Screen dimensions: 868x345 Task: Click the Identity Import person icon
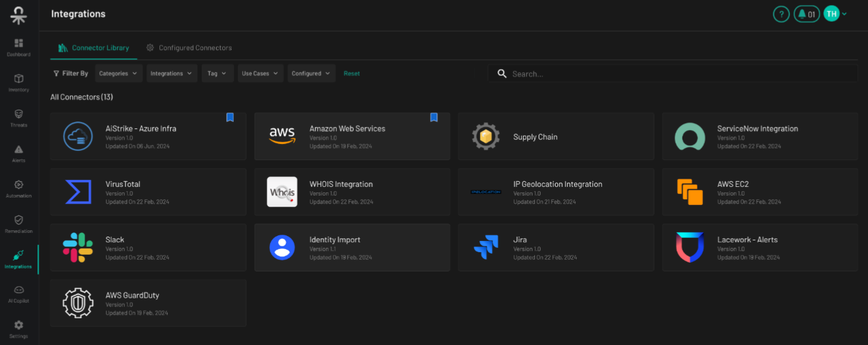pyautogui.click(x=282, y=247)
